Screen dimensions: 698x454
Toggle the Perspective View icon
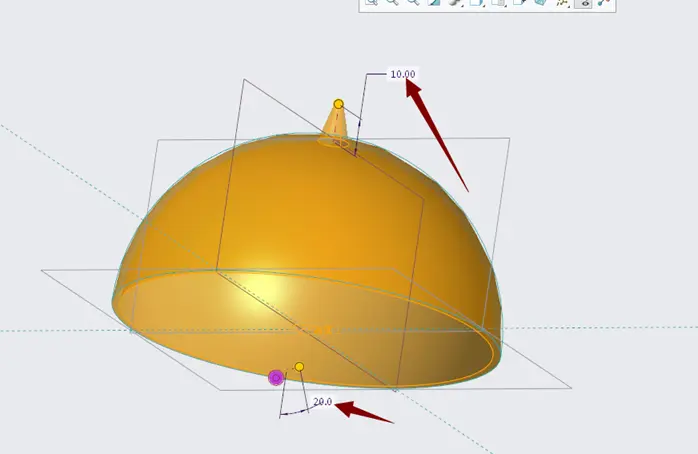coord(540,2)
